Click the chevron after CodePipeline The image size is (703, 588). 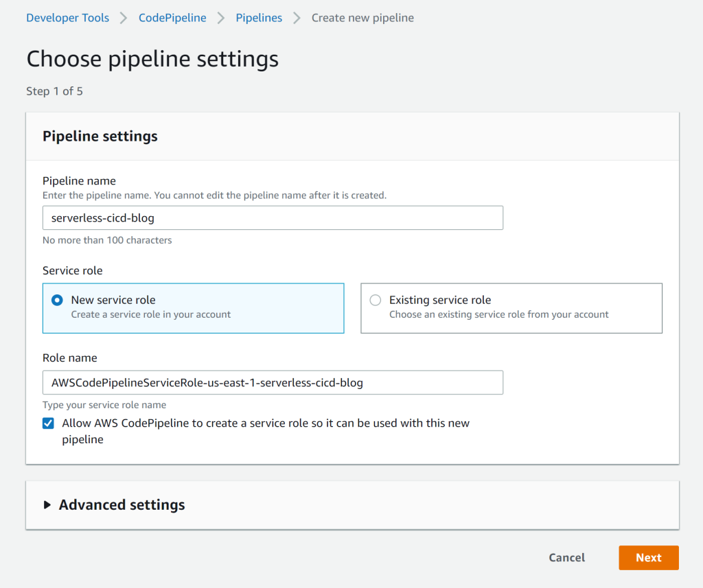222,17
